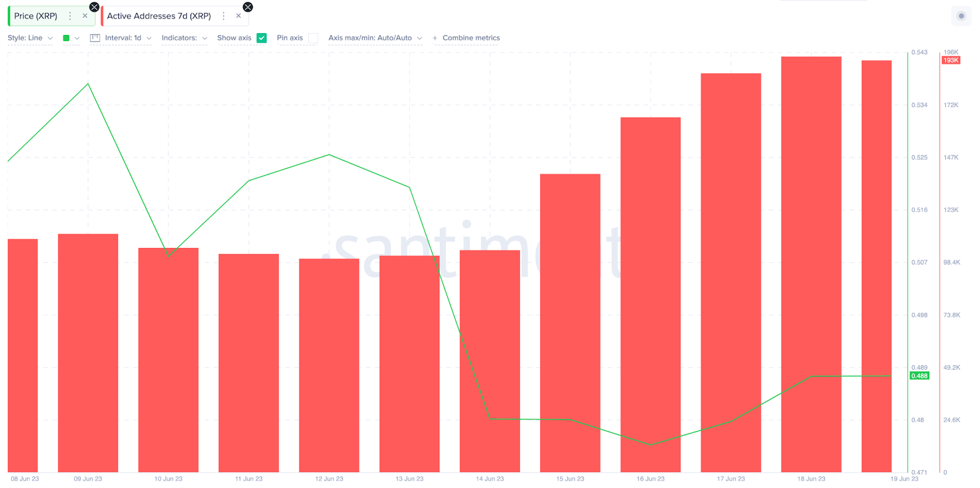
Task: Select the Price (XRP) metric tab
Action: pos(36,16)
